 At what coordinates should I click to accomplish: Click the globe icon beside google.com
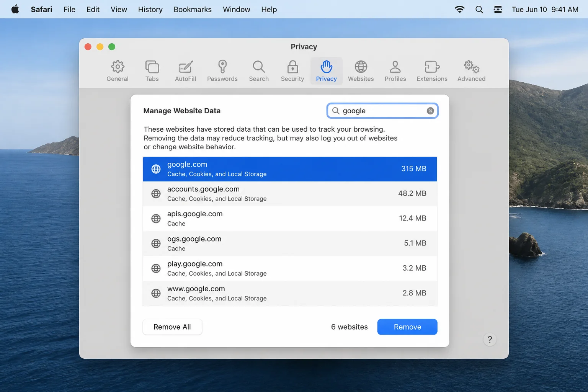click(156, 169)
